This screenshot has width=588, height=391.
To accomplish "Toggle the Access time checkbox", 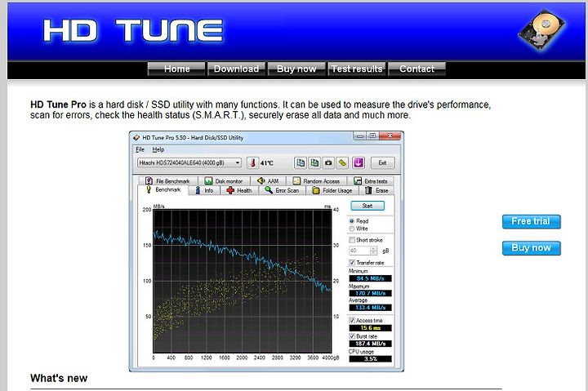I will [x=352, y=320].
